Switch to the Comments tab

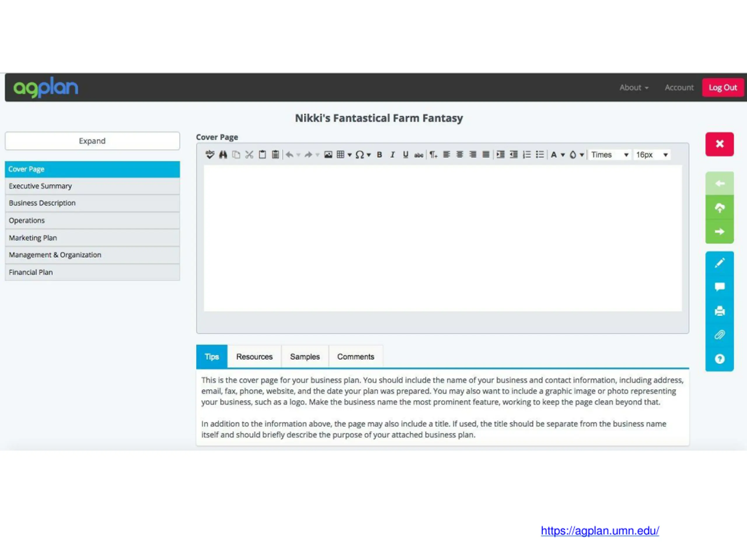(356, 356)
